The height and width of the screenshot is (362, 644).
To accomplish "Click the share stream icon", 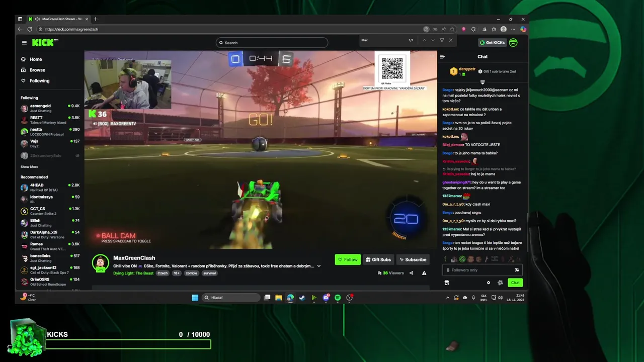I will [411, 273].
